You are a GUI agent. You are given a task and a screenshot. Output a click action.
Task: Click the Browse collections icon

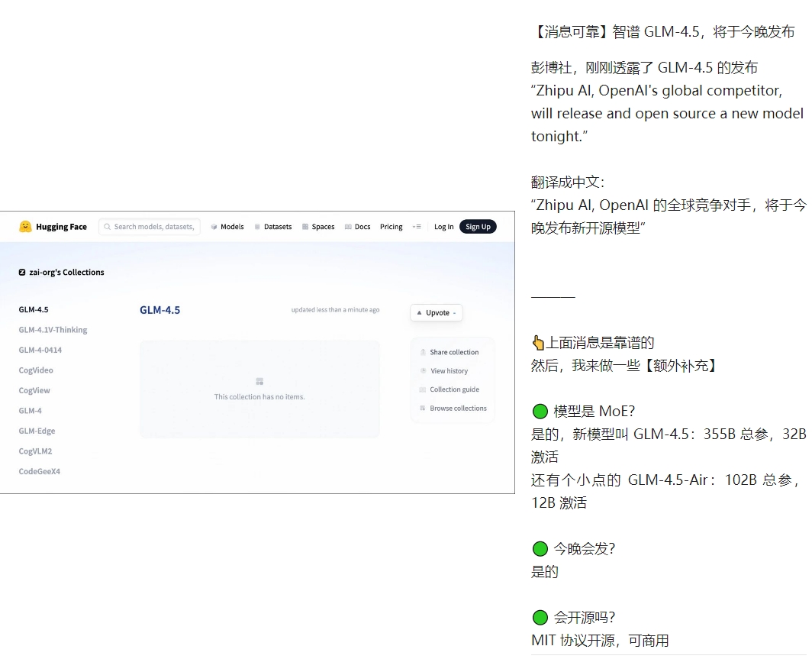pyautogui.click(x=423, y=409)
